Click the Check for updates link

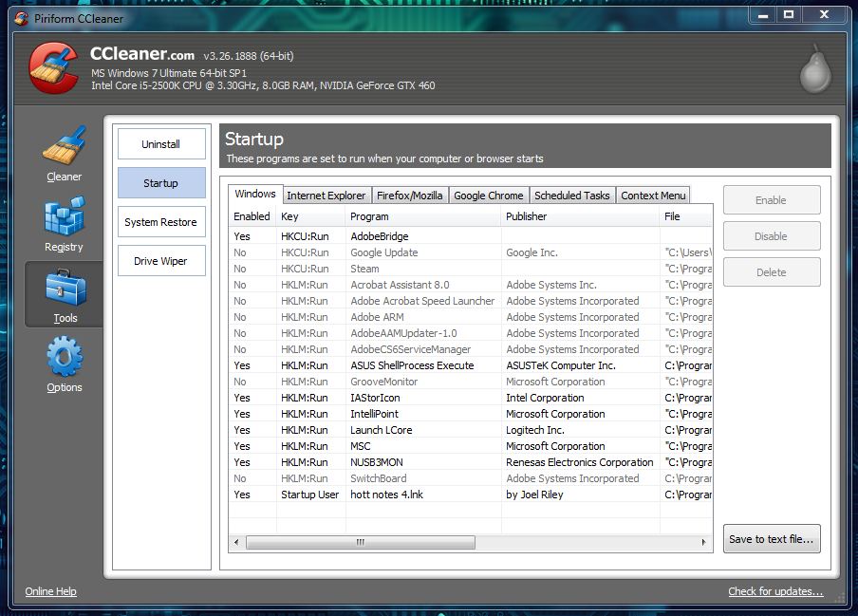pyautogui.click(x=775, y=591)
